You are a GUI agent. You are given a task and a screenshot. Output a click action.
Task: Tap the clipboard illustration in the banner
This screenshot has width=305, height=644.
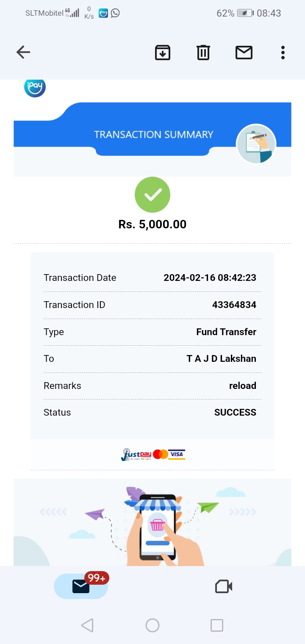point(256,144)
